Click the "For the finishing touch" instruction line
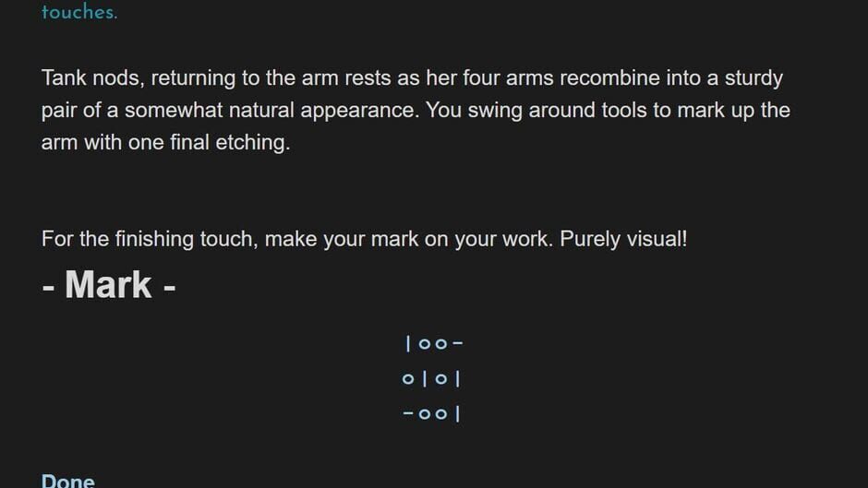Viewport: 868px width, 488px height. point(185,240)
